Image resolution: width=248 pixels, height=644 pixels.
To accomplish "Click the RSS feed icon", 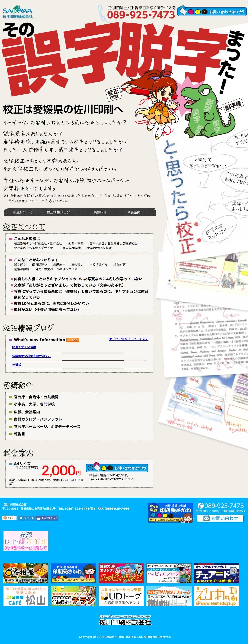I will (x=73, y=340).
